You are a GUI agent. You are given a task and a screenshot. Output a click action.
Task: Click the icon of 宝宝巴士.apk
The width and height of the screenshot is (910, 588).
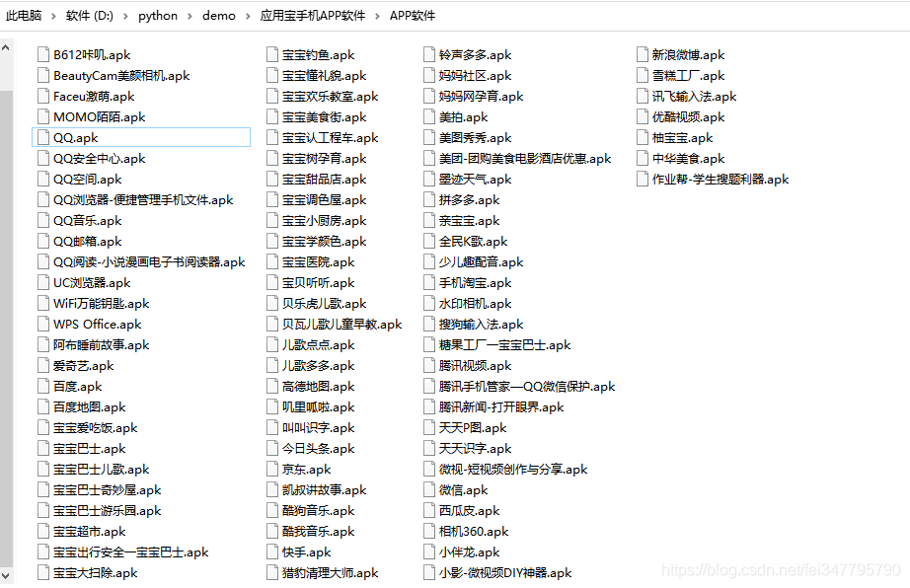43,448
